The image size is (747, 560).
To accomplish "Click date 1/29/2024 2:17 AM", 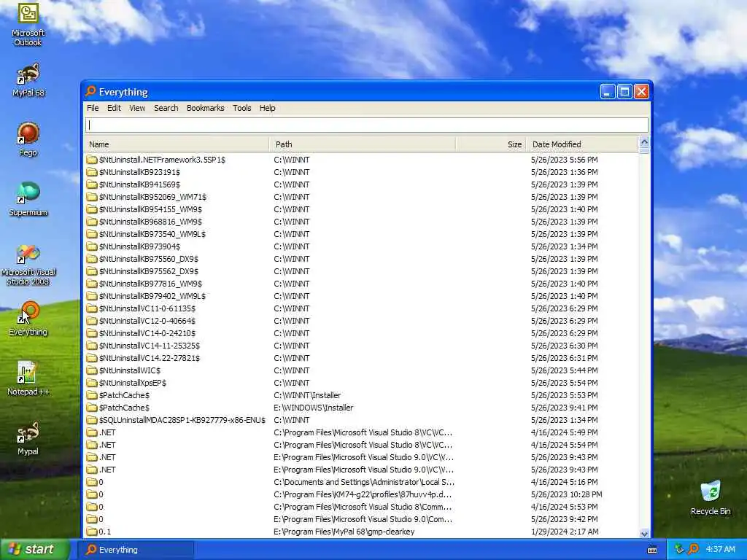I will click(565, 532).
